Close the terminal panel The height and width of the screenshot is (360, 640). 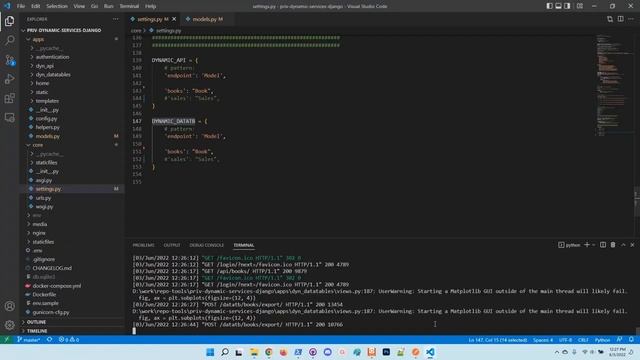click(x=632, y=245)
